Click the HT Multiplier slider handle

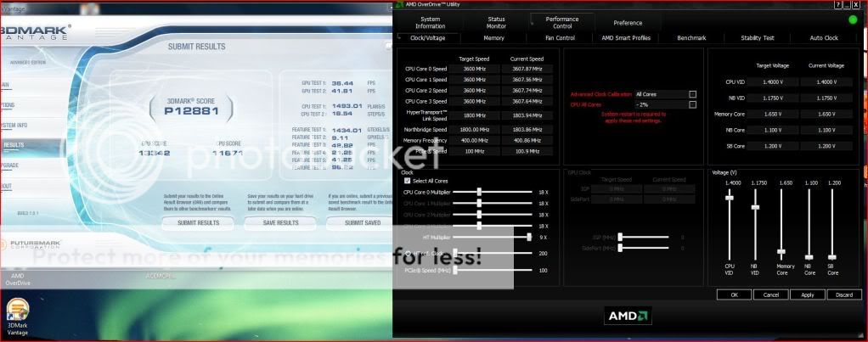click(x=529, y=237)
